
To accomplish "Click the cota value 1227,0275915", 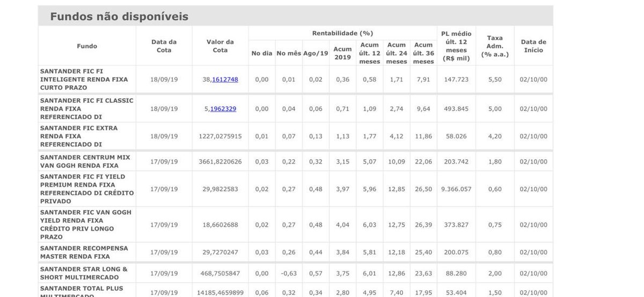I will point(220,136).
